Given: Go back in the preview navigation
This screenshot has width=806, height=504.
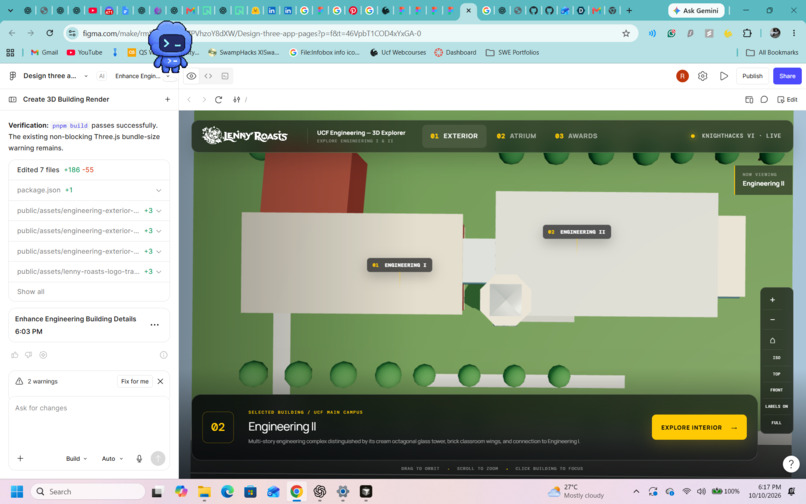Looking at the screenshot, I should point(189,99).
